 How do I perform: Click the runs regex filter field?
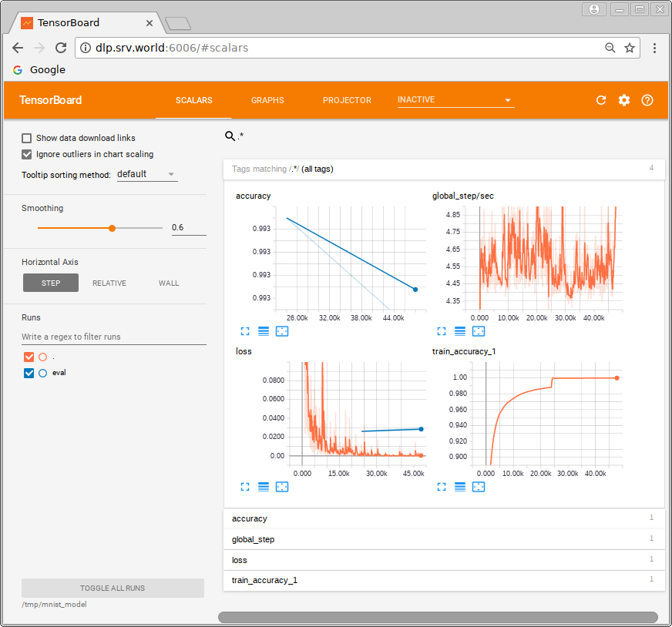pos(114,337)
